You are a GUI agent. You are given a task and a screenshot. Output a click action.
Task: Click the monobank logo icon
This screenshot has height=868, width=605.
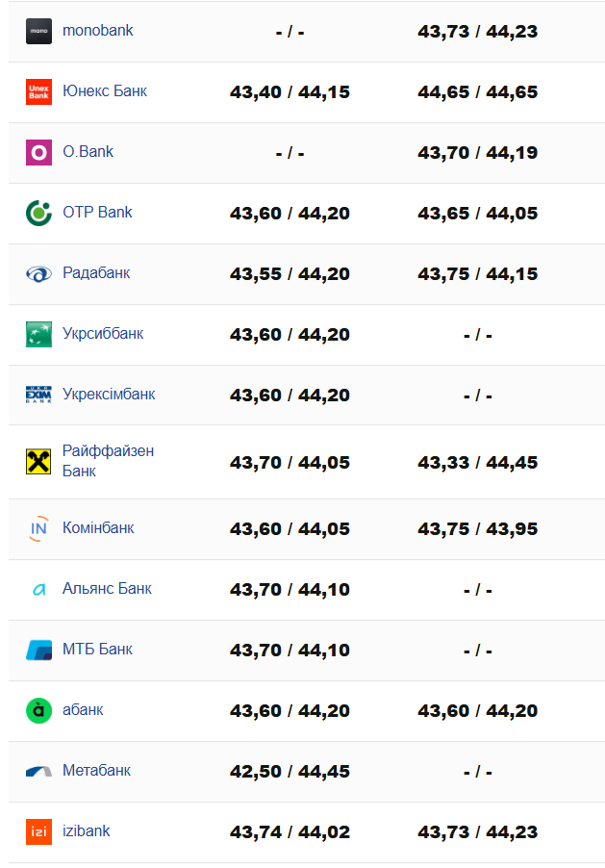pos(38,31)
